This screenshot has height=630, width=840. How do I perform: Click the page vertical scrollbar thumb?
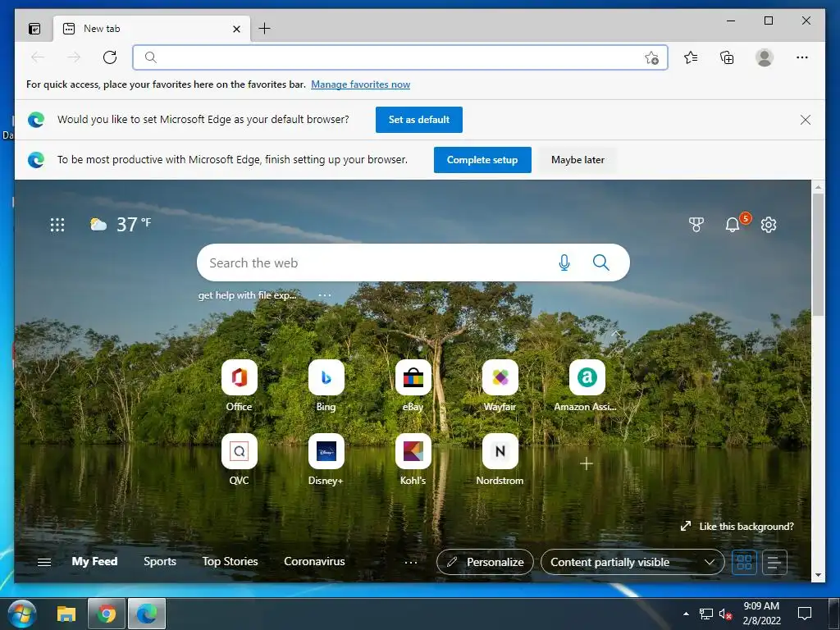click(x=818, y=254)
